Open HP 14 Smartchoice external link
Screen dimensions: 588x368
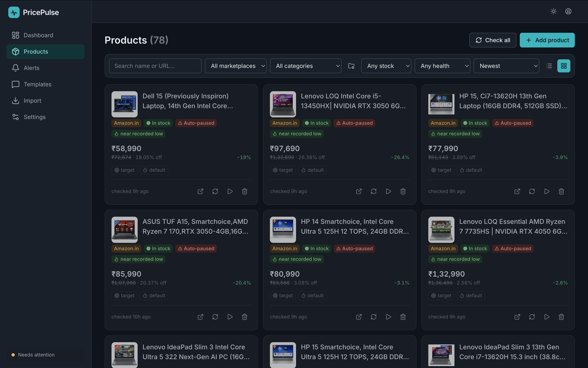(x=359, y=317)
